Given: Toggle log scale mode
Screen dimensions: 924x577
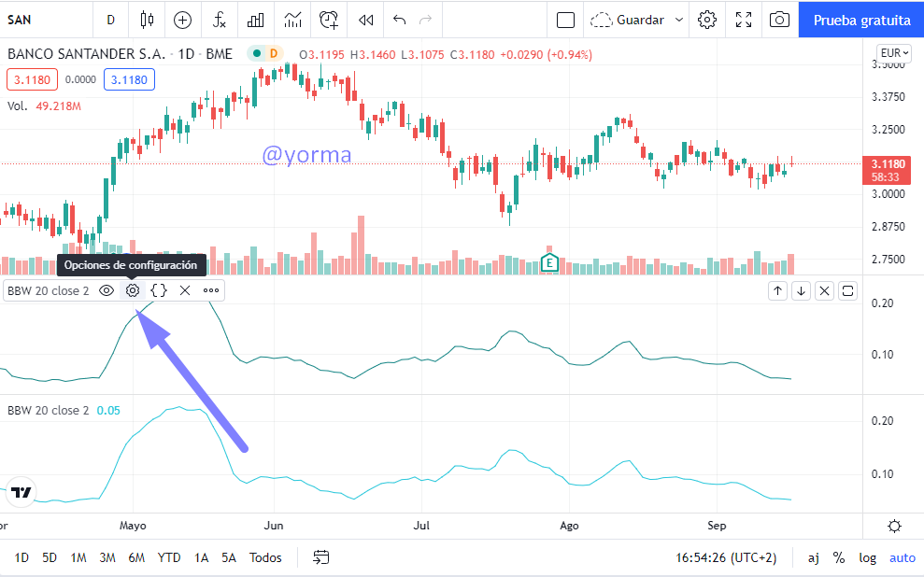Looking at the screenshot, I should point(867,557).
